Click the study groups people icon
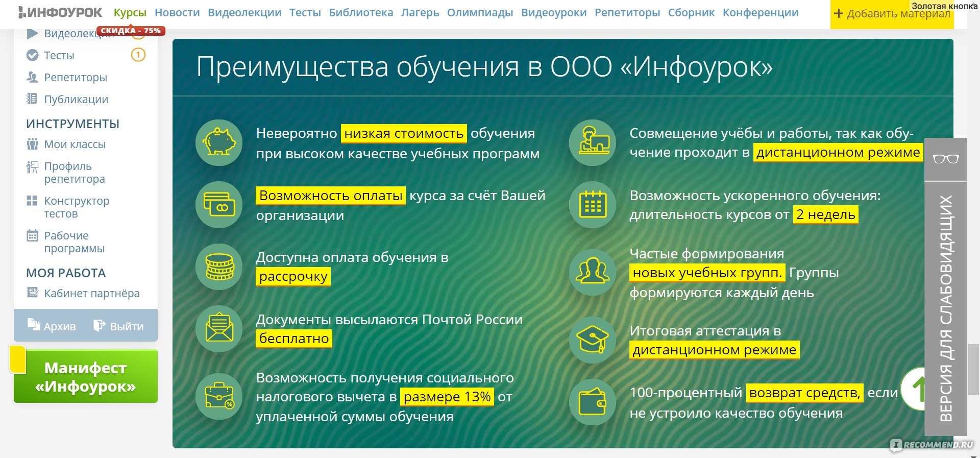 coord(593,272)
